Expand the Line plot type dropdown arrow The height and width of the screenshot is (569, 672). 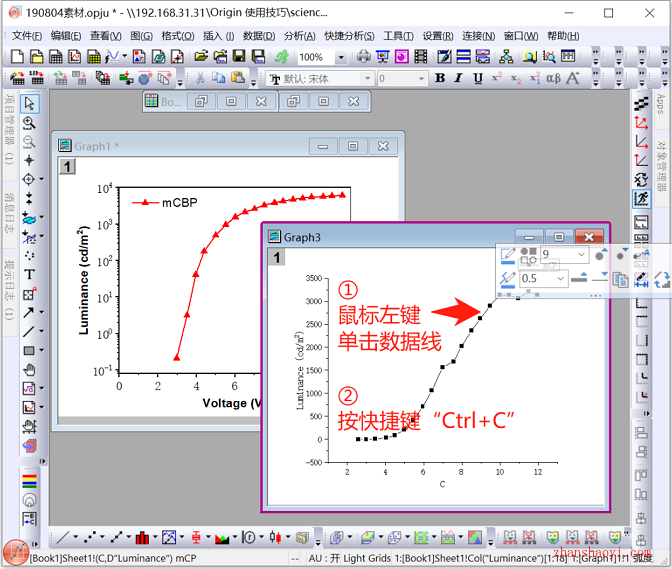pyautogui.click(x=75, y=536)
